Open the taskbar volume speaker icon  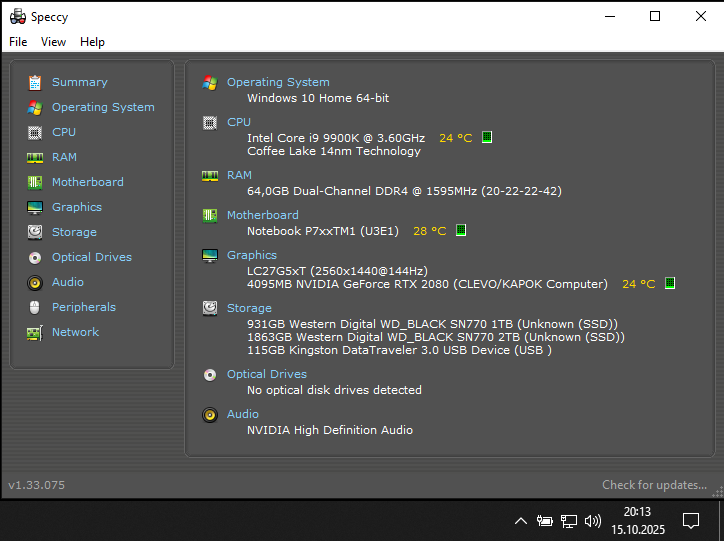coord(592,521)
